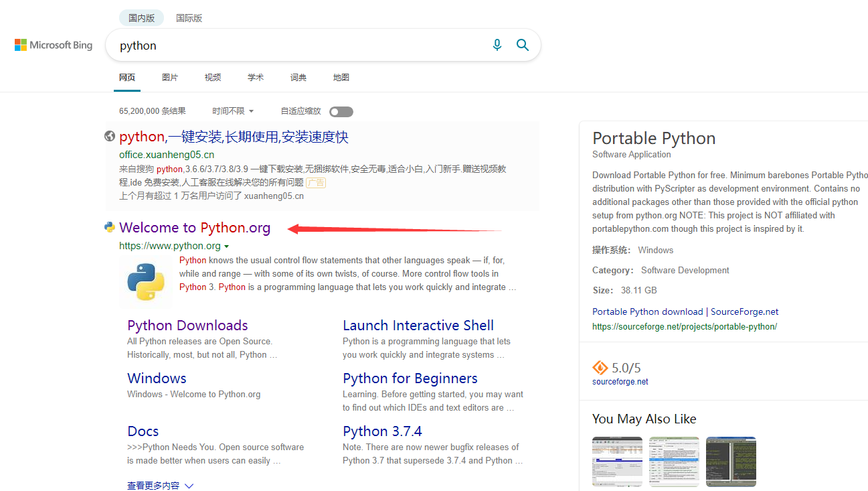Expand the dropdown arrow next to python.org URL
The image size is (868, 491).
click(x=227, y=246)
